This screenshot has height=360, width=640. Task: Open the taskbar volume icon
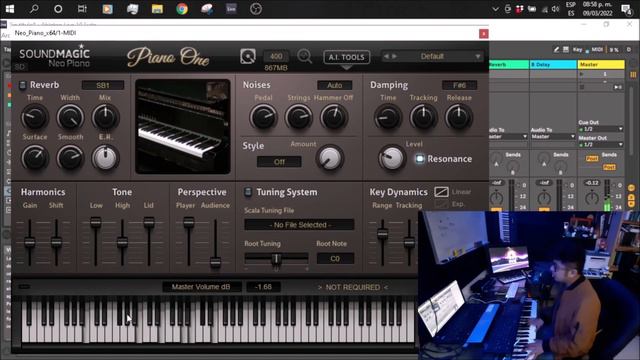point(556,9)
